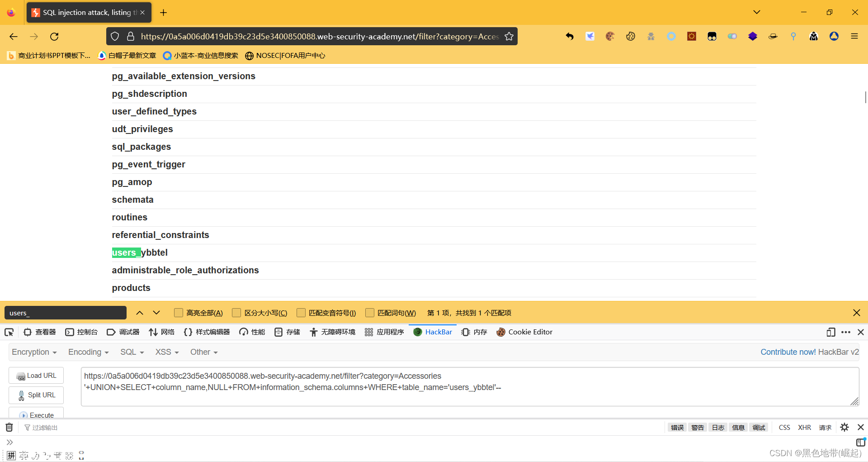
Task: Toggle the 警告 warnings filter
Action: (698, 428)
